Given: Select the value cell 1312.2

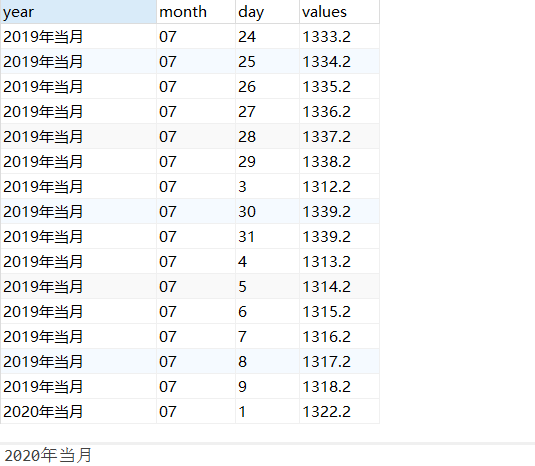Looking at the screenshot, I should coord(339,186).
